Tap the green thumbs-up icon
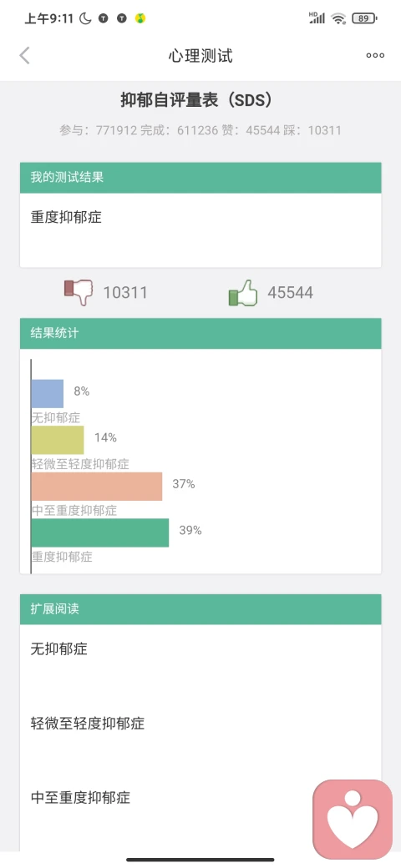This screenshot has width=401, height=868. click(x=243, y=292)
